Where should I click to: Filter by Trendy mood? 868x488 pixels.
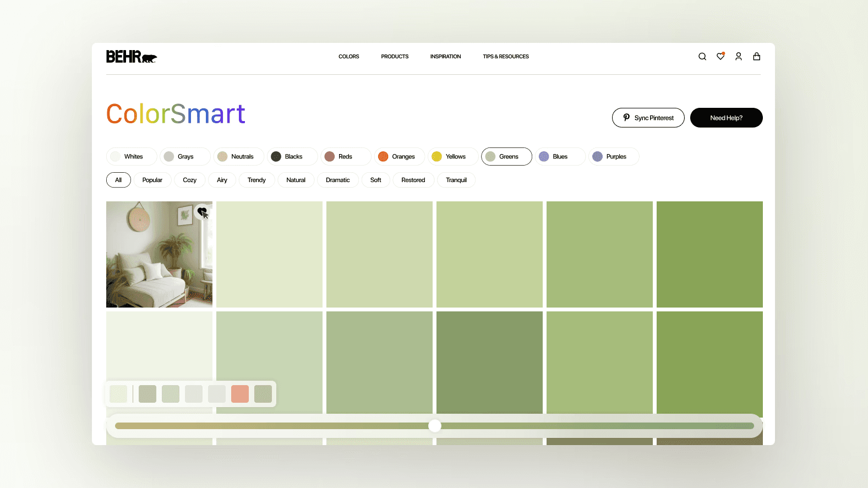(256, 180)
